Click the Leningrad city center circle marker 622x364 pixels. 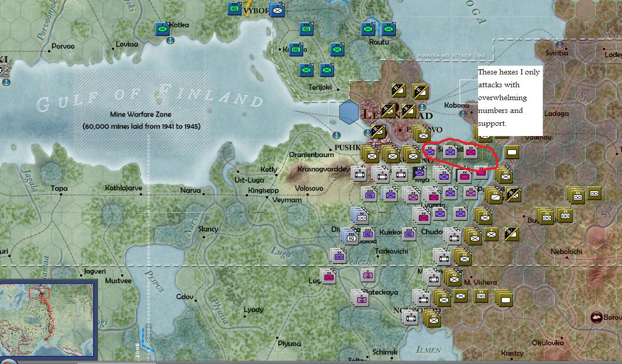(x=401, y=130)
